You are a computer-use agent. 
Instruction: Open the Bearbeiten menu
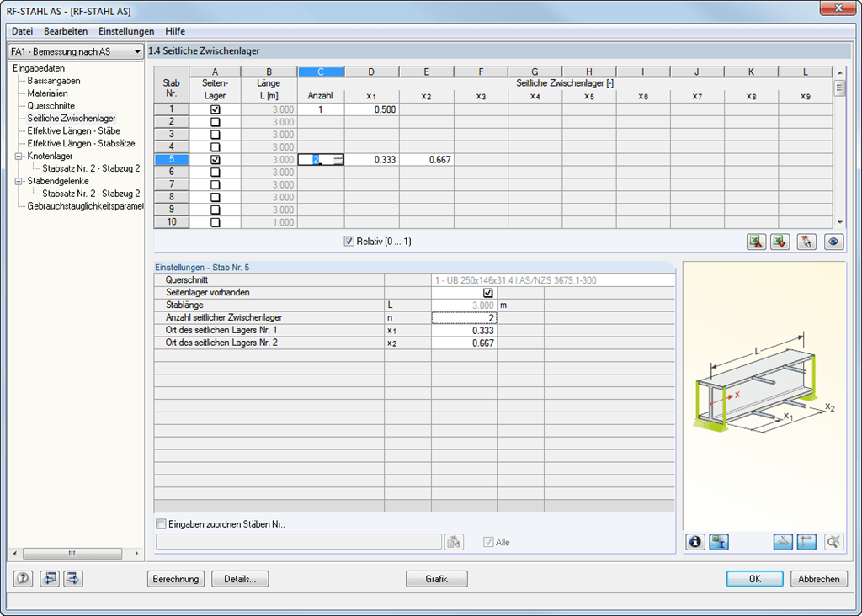(66, 31)
